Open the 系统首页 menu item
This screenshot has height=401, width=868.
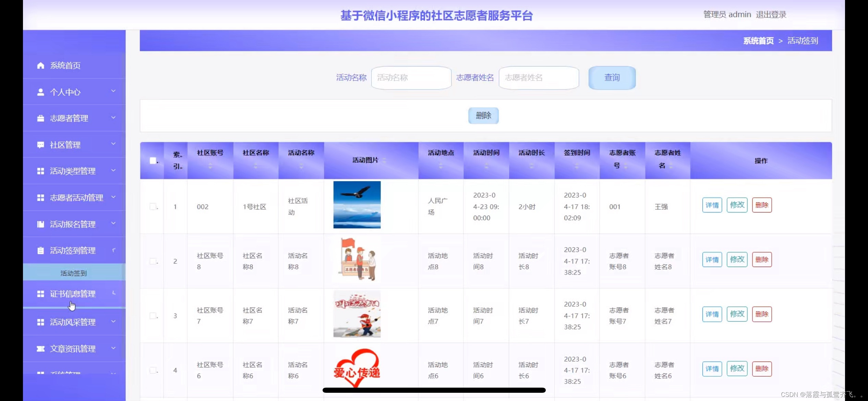tap(74, 65)
